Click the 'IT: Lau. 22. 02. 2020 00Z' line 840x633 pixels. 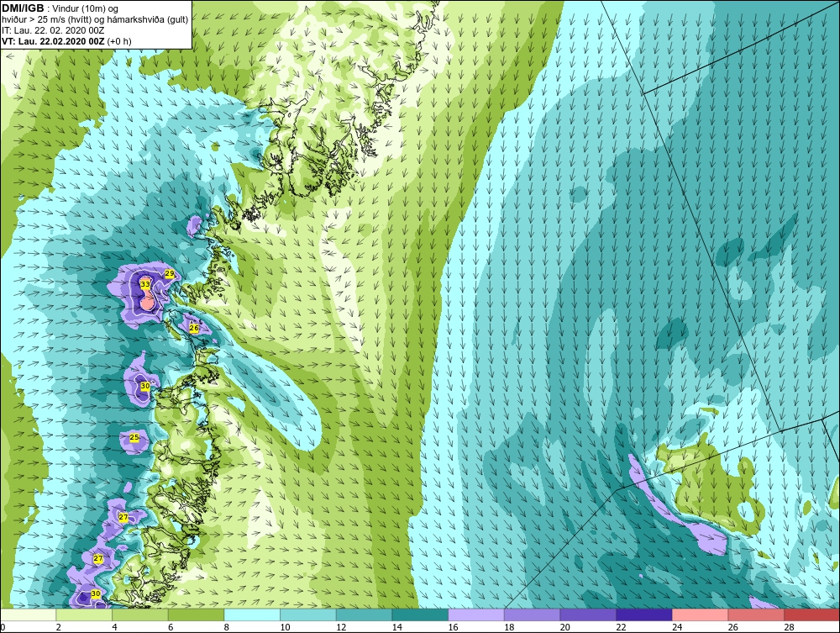coord(52,30)
